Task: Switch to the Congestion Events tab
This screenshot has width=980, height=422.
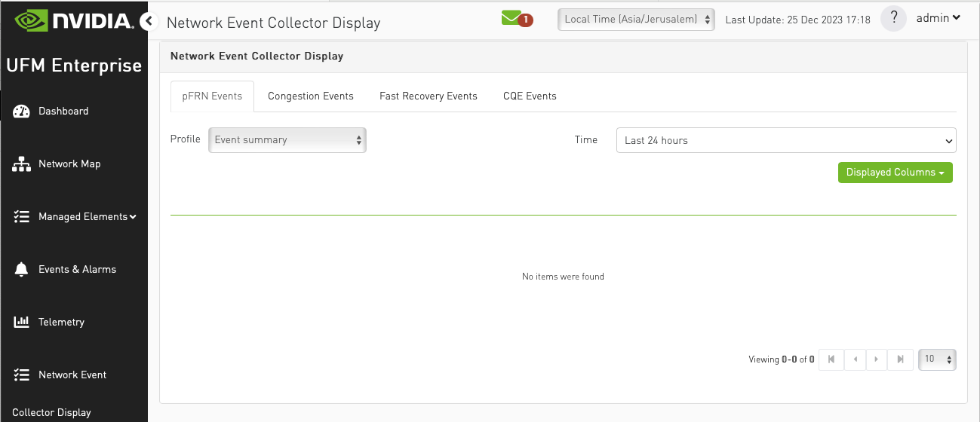Action: [x=311, y=96]
